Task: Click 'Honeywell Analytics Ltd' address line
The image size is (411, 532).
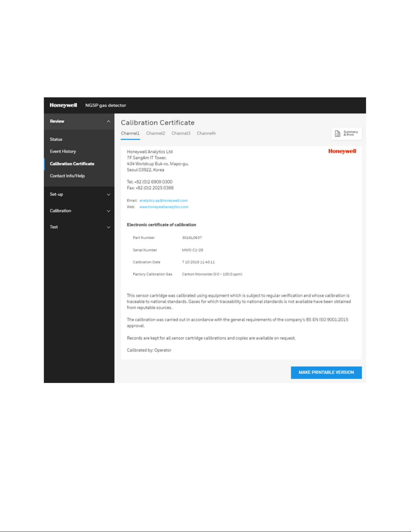Action: click(x=150, y=152)
